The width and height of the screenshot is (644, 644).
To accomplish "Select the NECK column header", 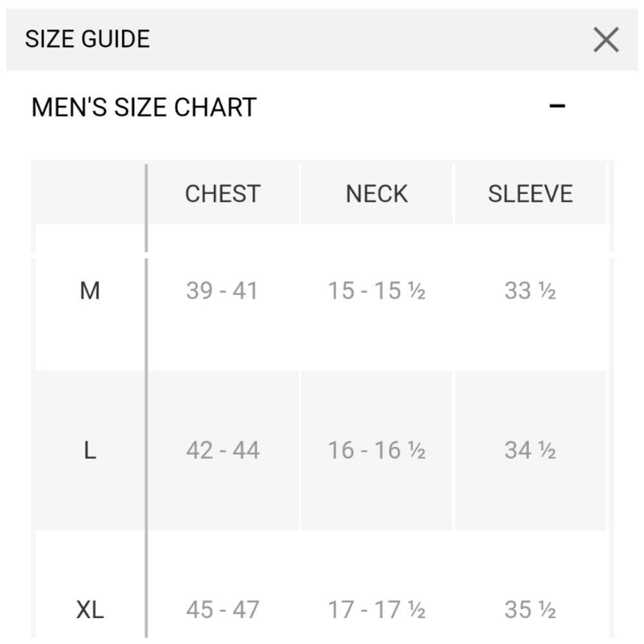I will point(376,193).
